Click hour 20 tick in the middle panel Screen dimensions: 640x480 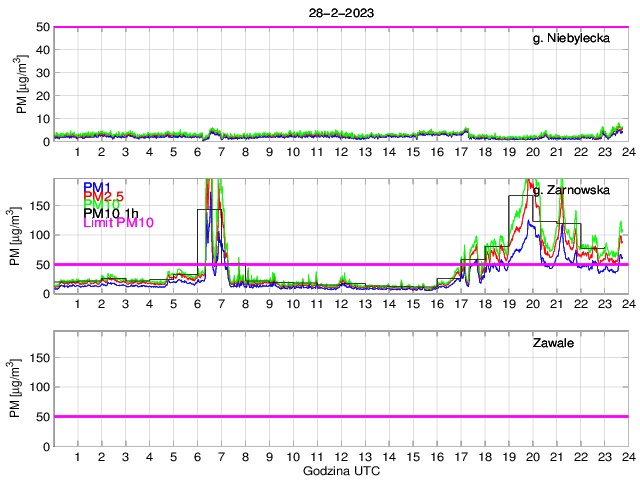[x=532, y=304]
